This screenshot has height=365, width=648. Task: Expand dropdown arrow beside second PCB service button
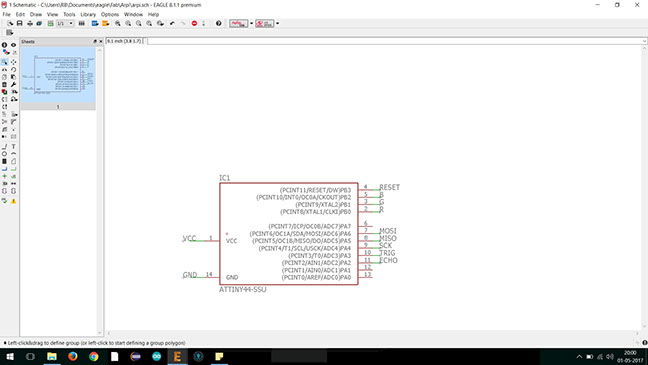277,24
